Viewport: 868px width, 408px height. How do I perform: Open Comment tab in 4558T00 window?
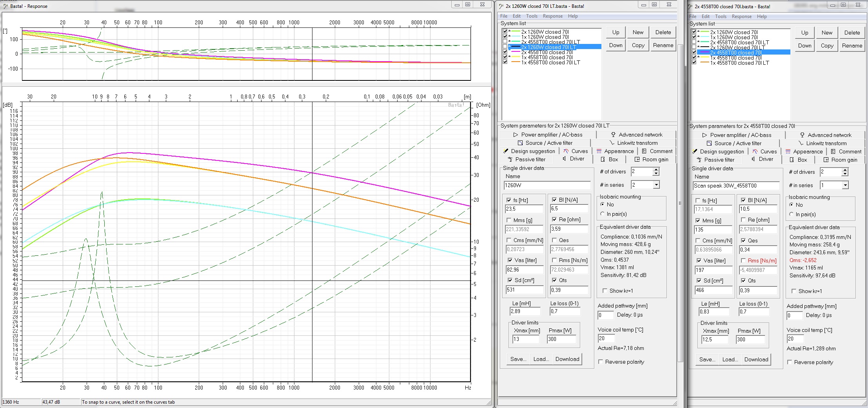point(846,151)
